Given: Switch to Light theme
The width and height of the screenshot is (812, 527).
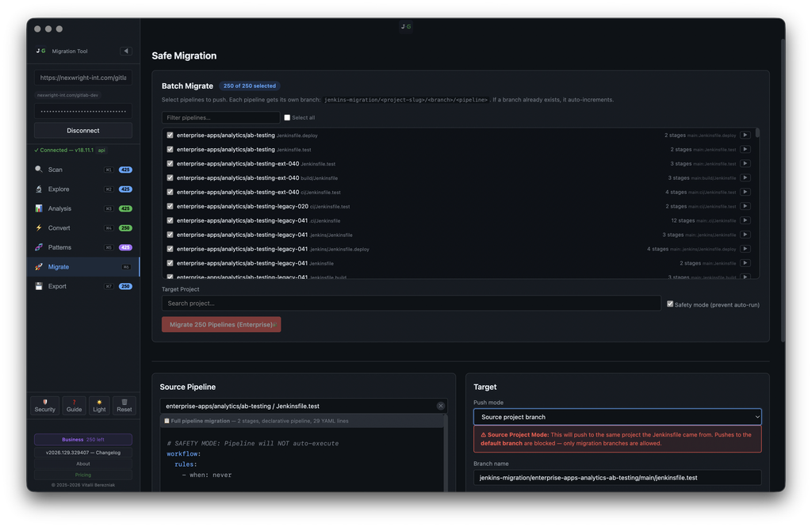Looking at the screenshot, I should point(99,405).
